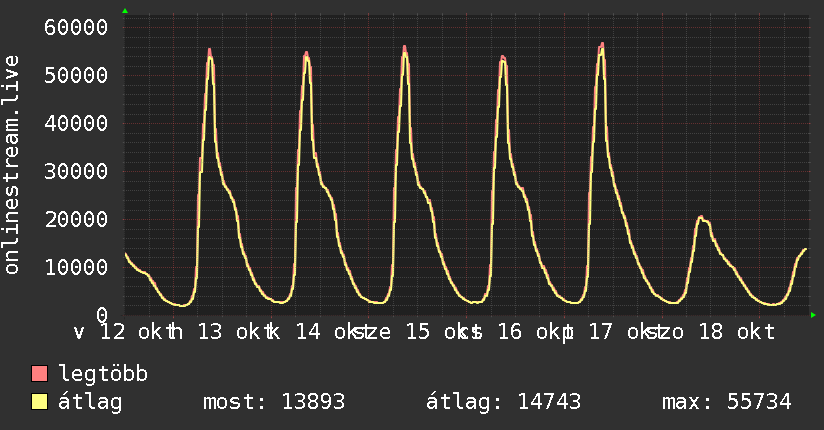The height and width of the screenshot is (430, 824).
Task: Click the 30000 y-axis label
Action: click(77, 171)
